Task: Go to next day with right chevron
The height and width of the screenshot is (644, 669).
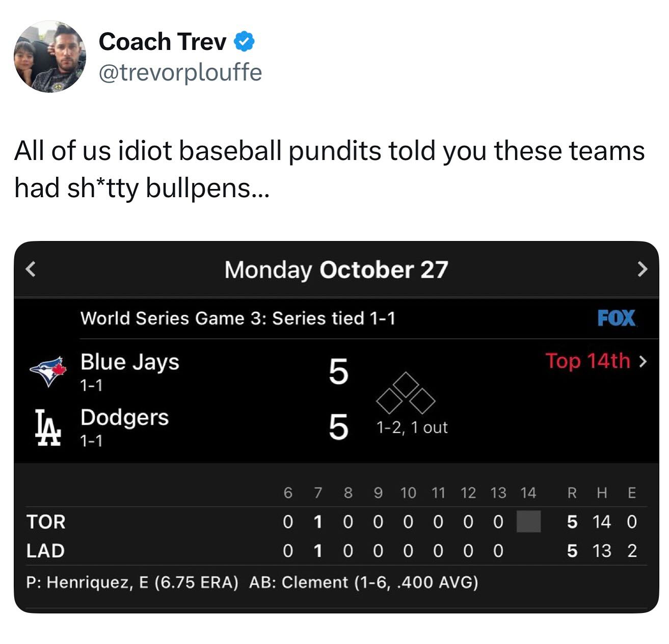Action: [x=643, y=269]
